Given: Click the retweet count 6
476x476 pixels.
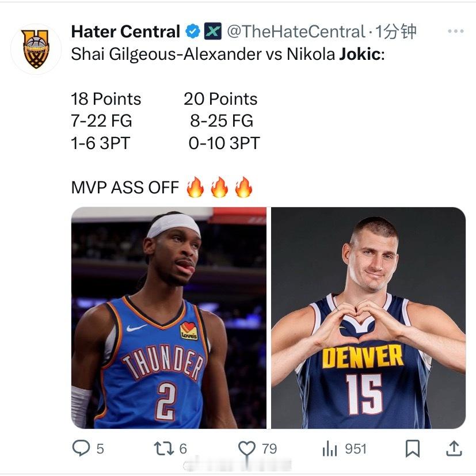Looking at the screenshot, I should click(x=183, y=449).
